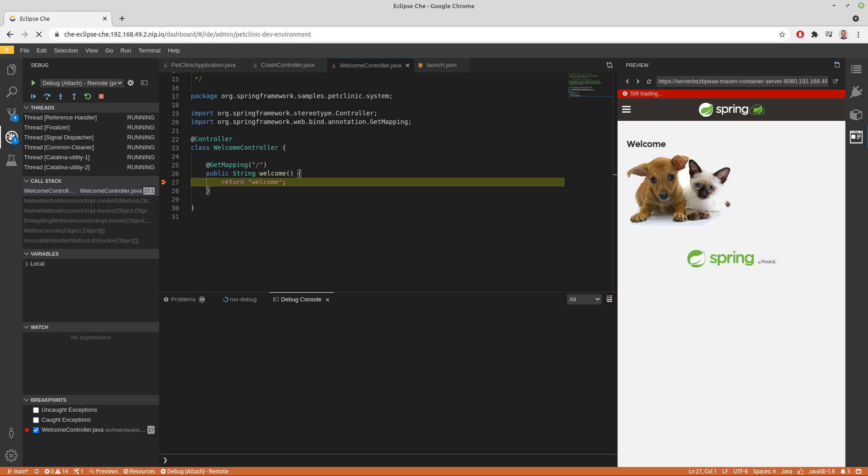Open the Plugins view on the right sidebar

click(x=856, y=91)
